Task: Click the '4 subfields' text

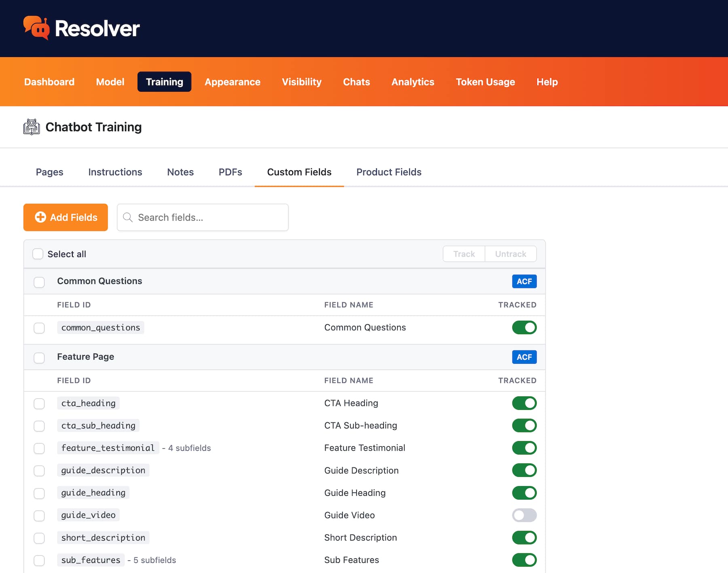Action: click(x=189, y=448)
